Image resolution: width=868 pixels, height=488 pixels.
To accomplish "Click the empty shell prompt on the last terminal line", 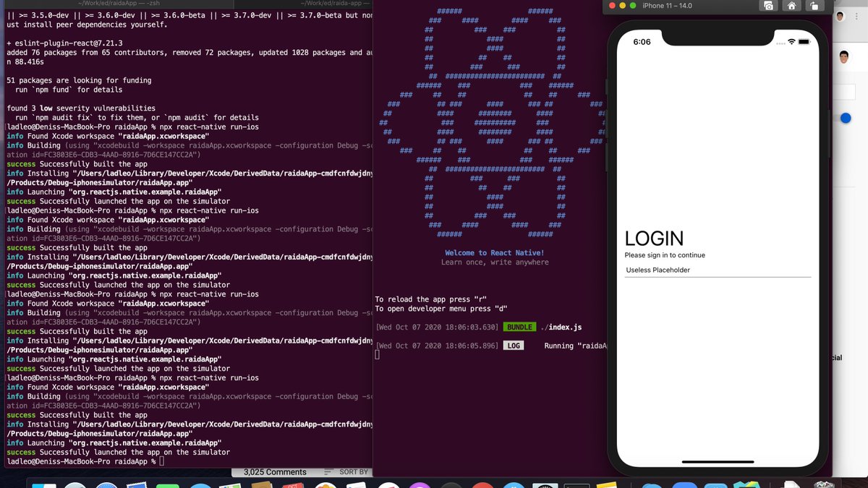I will point(85,461).
